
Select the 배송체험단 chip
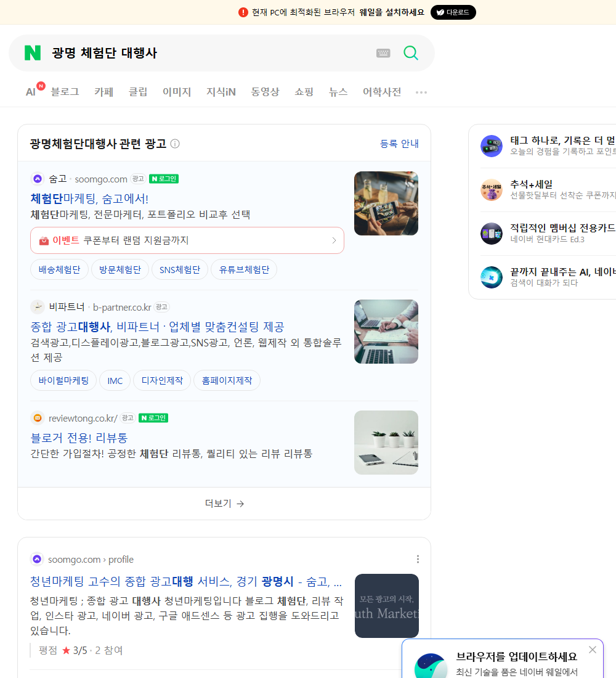[x=60, y=270]
